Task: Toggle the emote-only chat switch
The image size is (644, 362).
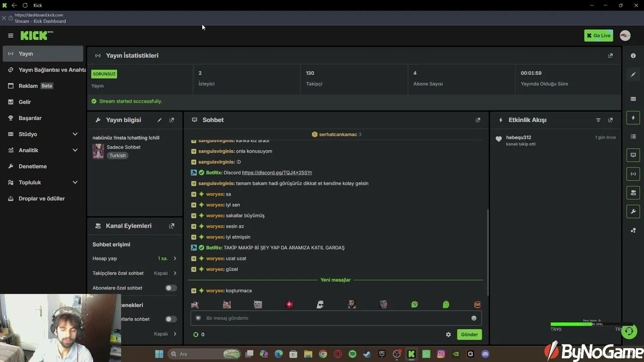Action: tap(171, 319)
